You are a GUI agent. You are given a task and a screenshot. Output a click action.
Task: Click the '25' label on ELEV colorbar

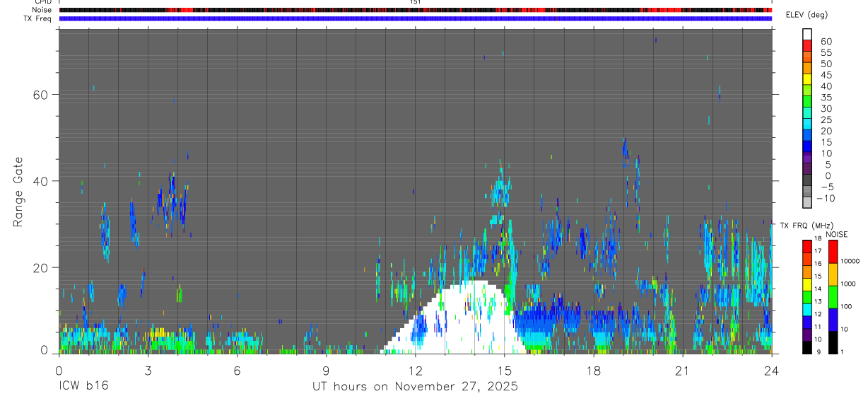click(826, 120)
